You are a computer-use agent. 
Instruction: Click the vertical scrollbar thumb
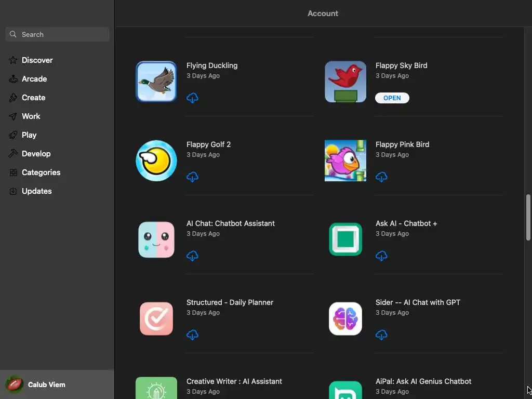point(528,217)
